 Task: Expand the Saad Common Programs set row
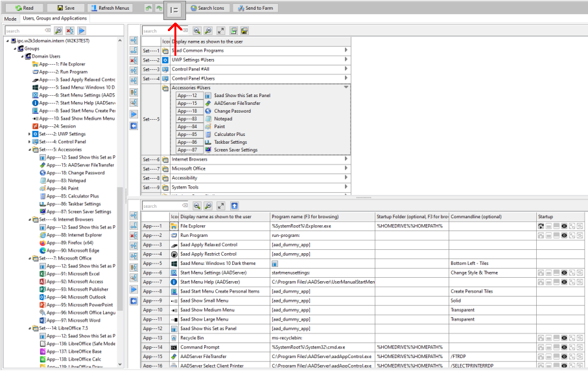(x=346, y=51)
